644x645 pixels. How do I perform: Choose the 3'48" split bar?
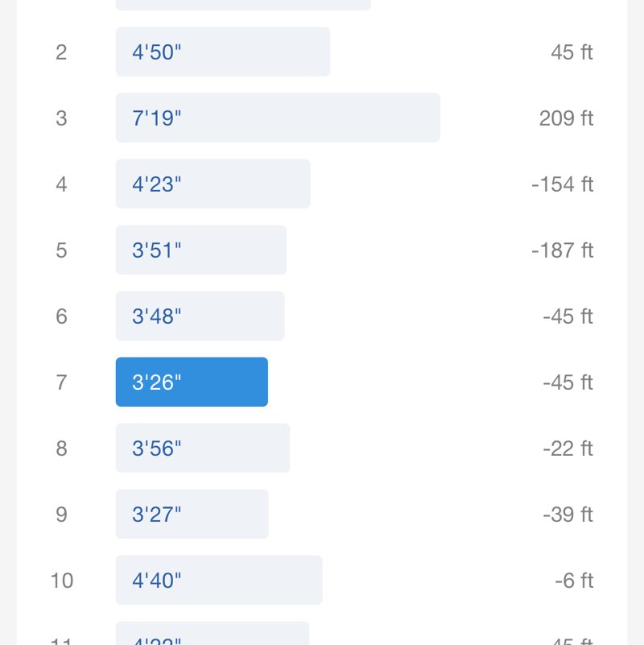tap(200, 316)
